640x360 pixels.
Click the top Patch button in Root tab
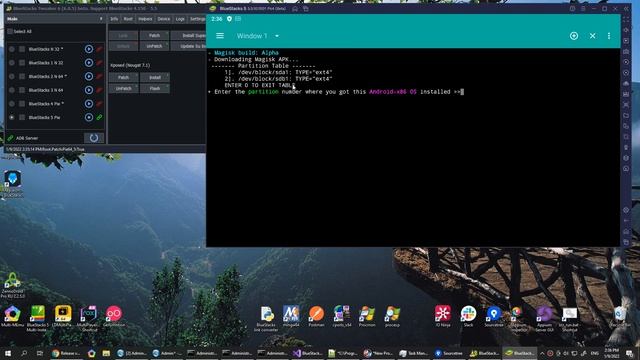154,36
